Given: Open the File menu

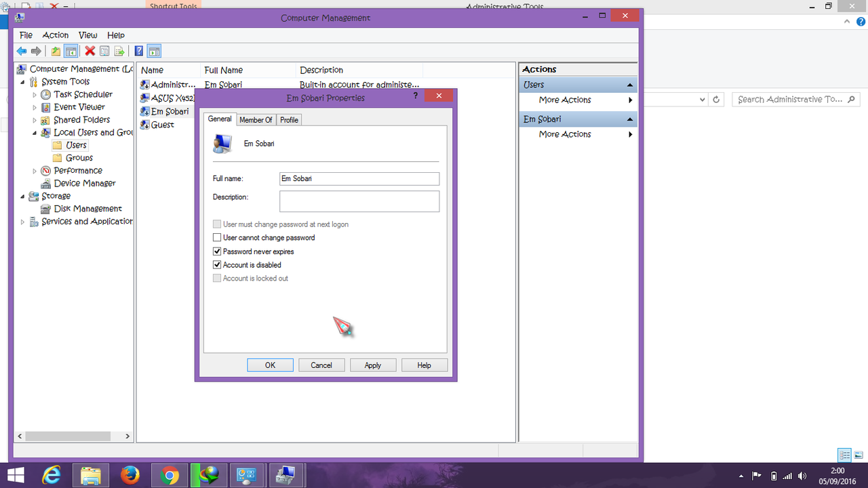Looking at the screenshot, I should (26, 35).
